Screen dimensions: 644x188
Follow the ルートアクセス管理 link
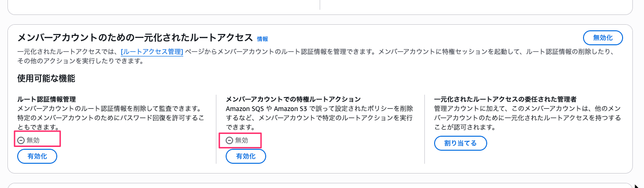[x=152, y=52]
